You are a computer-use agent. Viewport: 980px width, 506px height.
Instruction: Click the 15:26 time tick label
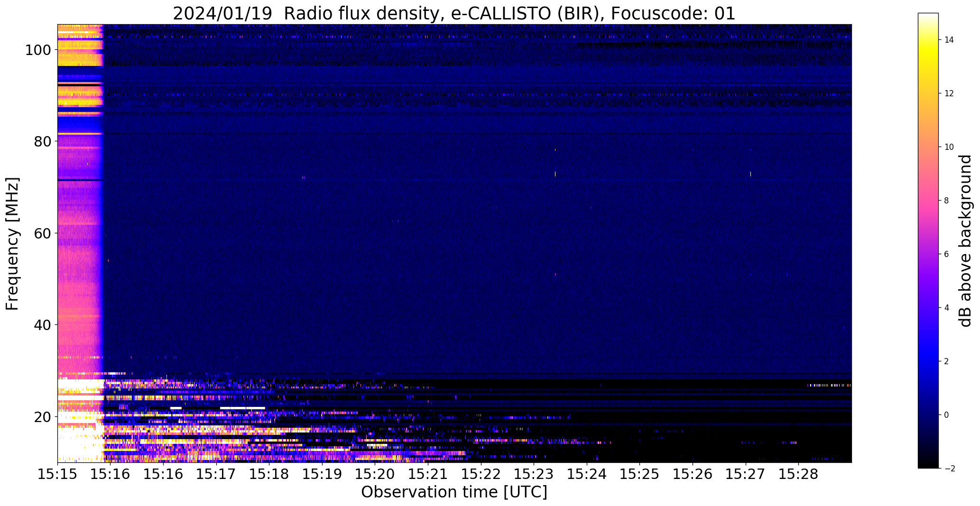693,474
